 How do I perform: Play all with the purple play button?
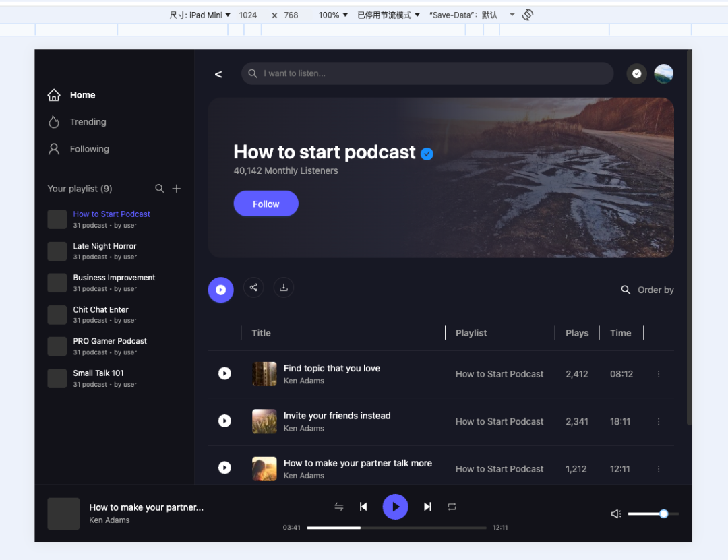(x=220, y=290)
